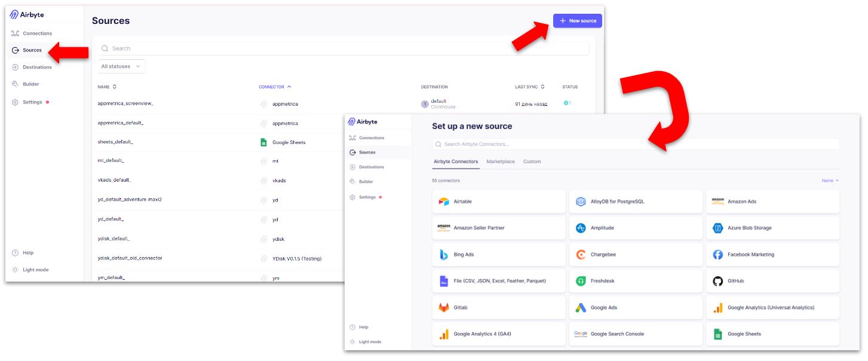This screenshot has height=361, width=868.
Task: Select the AlloyDB for PostgreSQL connector icon
Action: tap(581, 201)
